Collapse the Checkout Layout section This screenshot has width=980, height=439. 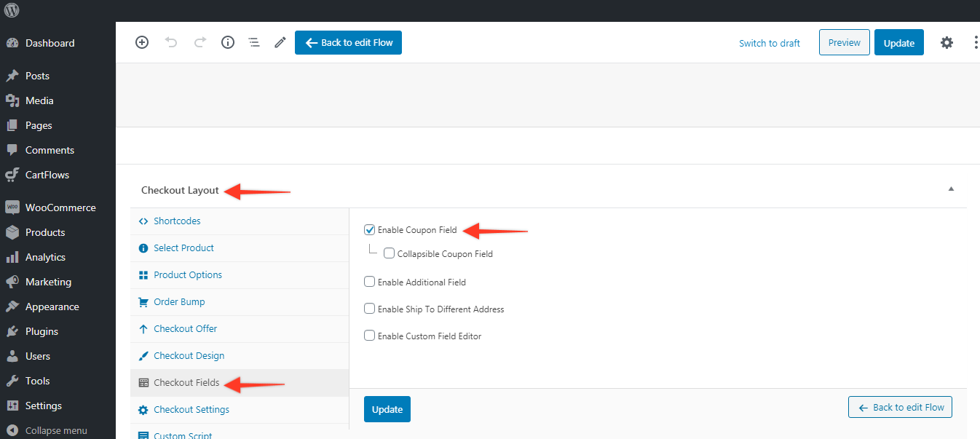pyautogui.click(x=951, y=189)
